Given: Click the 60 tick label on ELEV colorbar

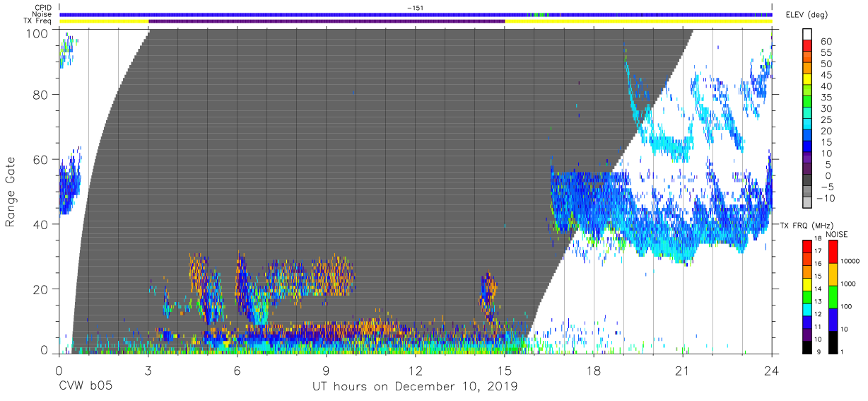Looking at the screenshot, I should [826, 41].
